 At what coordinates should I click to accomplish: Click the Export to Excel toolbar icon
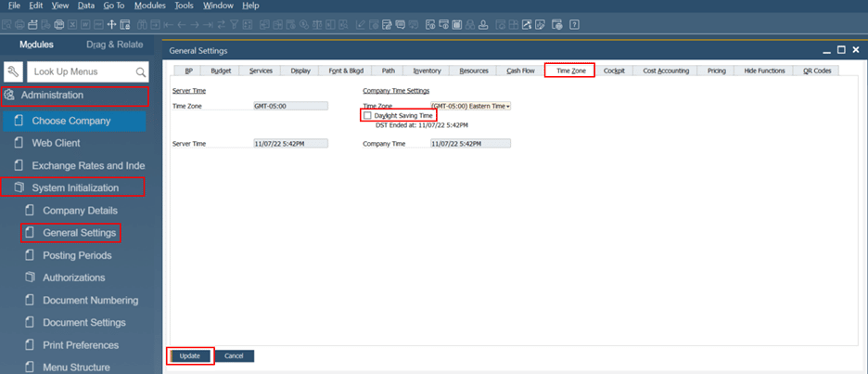pos(72,24)
